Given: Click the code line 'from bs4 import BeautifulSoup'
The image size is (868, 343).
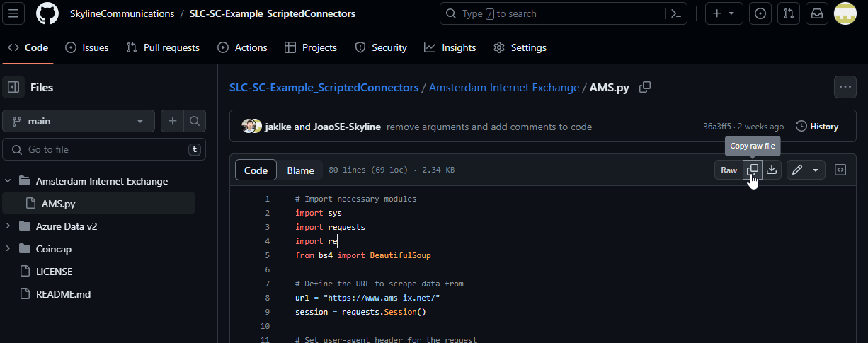Looking at the screenshot, I should [362, 255].
